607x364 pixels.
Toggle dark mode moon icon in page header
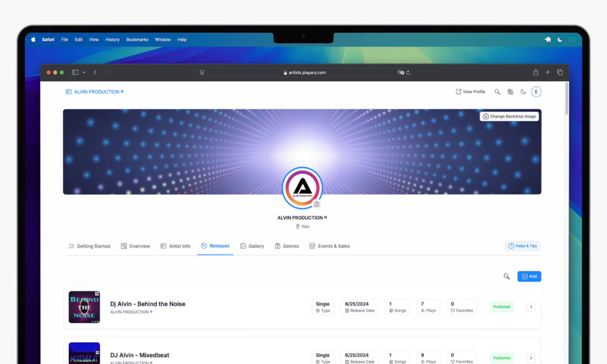pos(523,92)
